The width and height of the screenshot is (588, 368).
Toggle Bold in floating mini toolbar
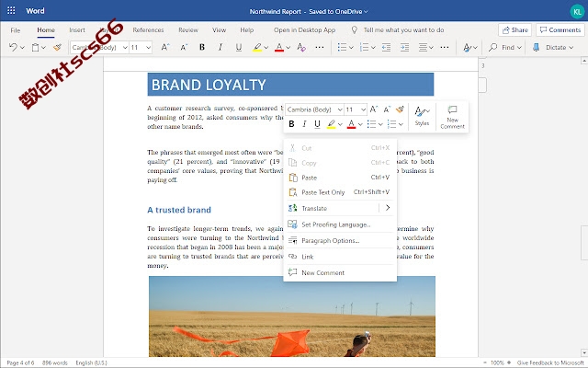tap(291, 124)
